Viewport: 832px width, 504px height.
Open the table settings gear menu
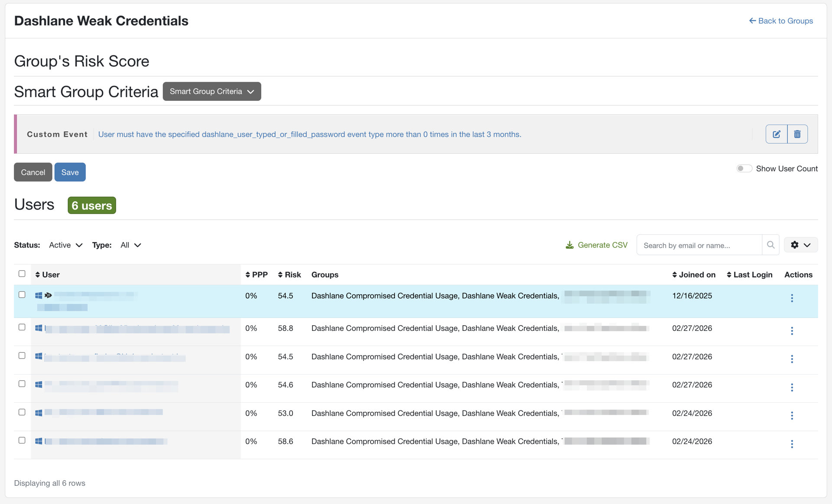tap(800, 245)
